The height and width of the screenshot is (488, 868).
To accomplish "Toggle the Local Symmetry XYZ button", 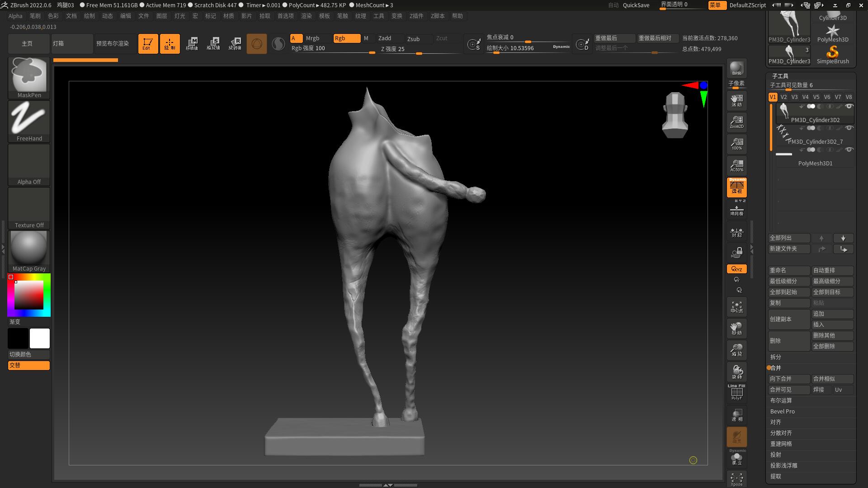I will (x=737, y=269).
